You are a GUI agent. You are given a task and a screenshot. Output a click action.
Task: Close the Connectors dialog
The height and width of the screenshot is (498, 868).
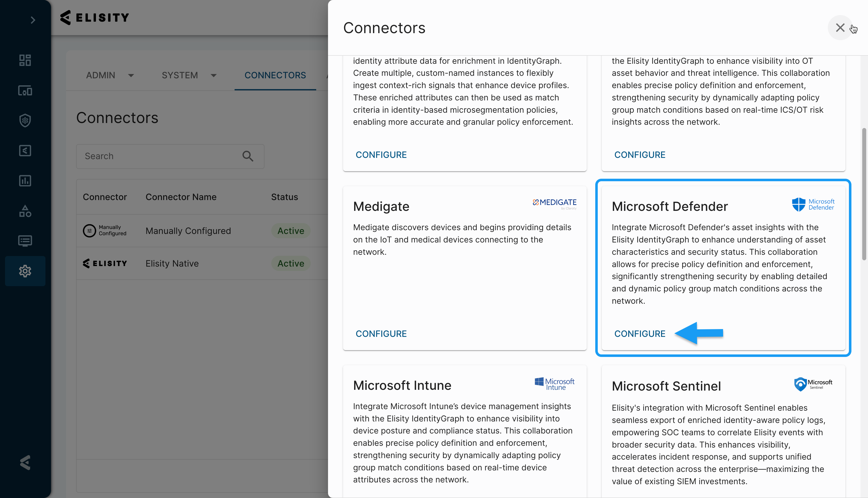(840, 28)
